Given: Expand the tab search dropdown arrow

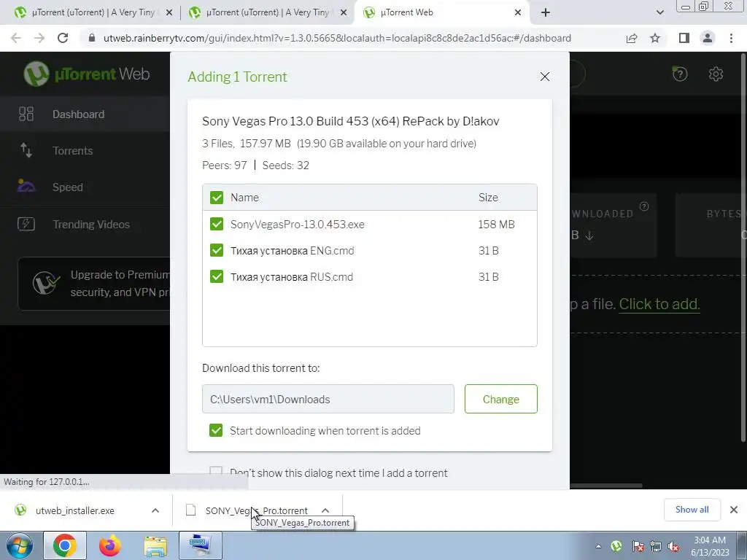Looking at the screenshot, I should click(x=659, y=12).
